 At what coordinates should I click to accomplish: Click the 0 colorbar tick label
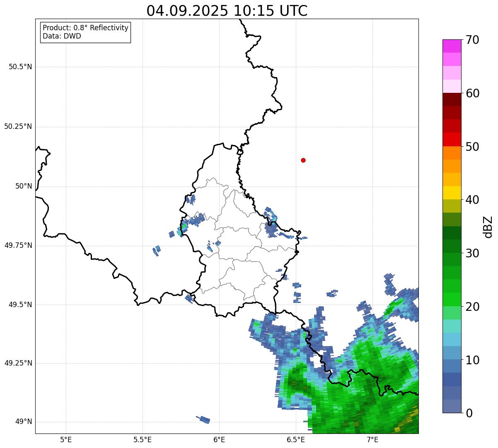pyautogui.click(x=469, y=413)
